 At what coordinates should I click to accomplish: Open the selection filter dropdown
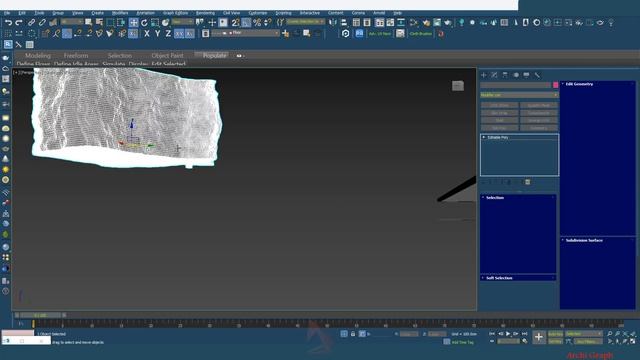click(x=72, y=22)
